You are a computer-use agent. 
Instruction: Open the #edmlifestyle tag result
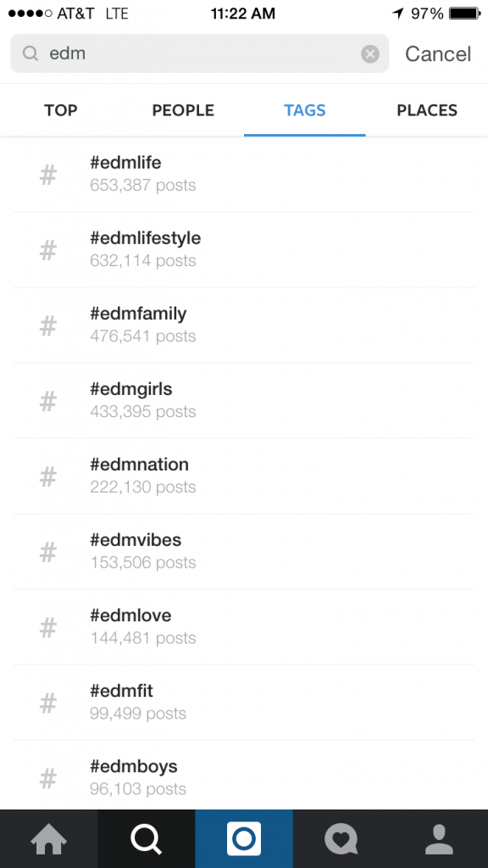[x=244, y=250]
